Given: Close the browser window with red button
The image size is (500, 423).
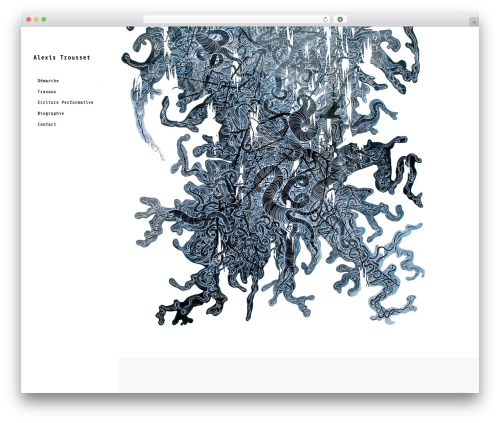Looking at the screenshot, I should (x=29, y=19).
